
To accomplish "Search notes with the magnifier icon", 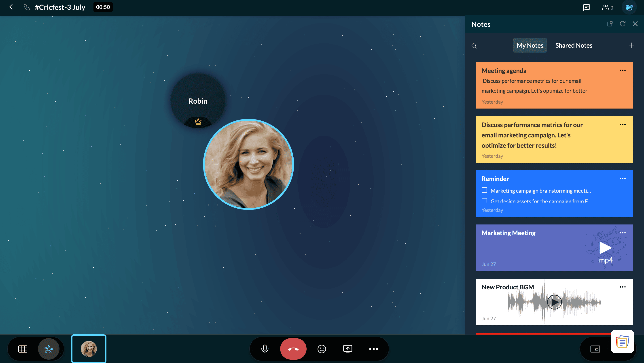I will click(474, 46).
